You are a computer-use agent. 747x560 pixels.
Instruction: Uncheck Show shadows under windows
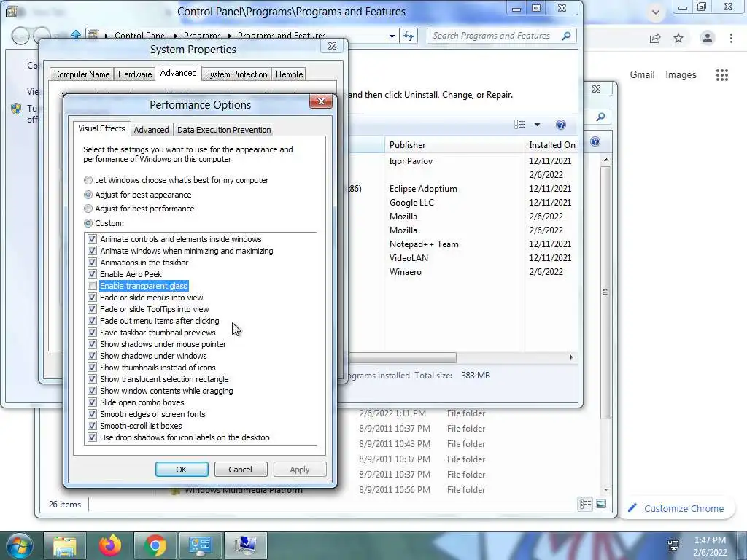point(92,356)
